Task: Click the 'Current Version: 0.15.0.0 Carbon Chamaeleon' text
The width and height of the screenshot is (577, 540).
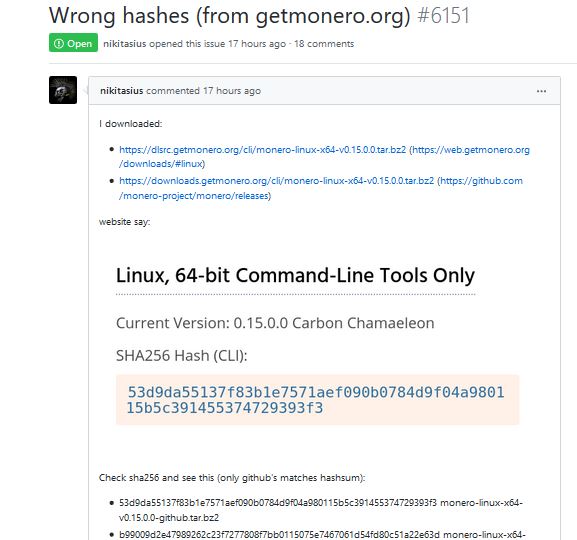Action: (275, 323)
